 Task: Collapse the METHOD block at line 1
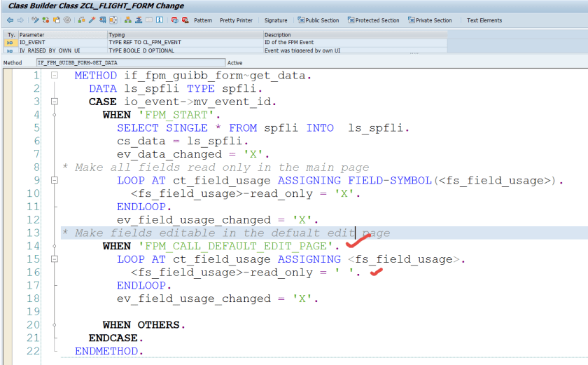pyautogui.click(x=54, y=76)
